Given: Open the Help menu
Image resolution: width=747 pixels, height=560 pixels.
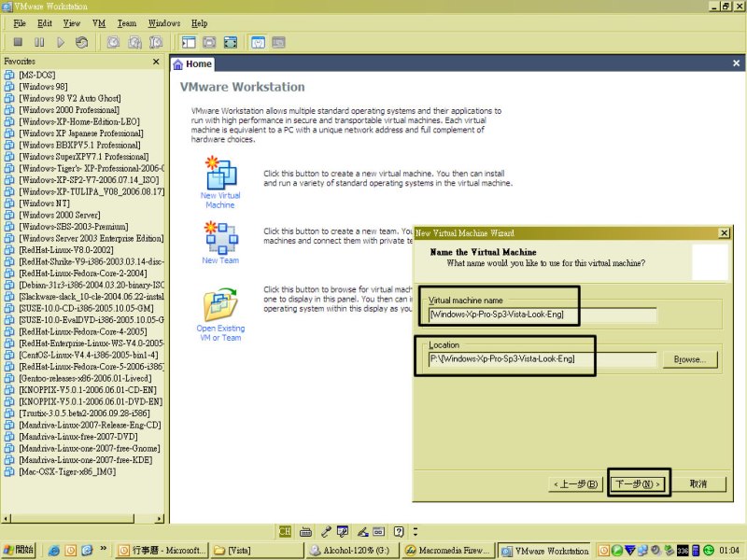Looking at the screenshot, I should (200, 23).
